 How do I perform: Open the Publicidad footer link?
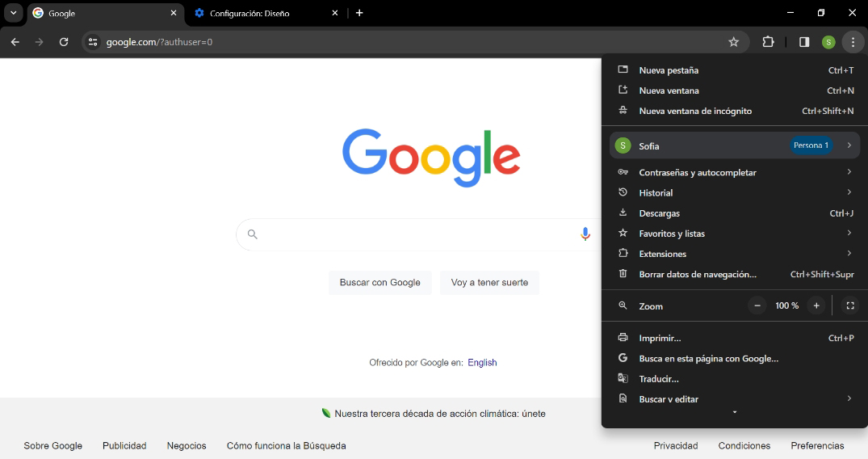pyautogui.click(x=124, y=446)
